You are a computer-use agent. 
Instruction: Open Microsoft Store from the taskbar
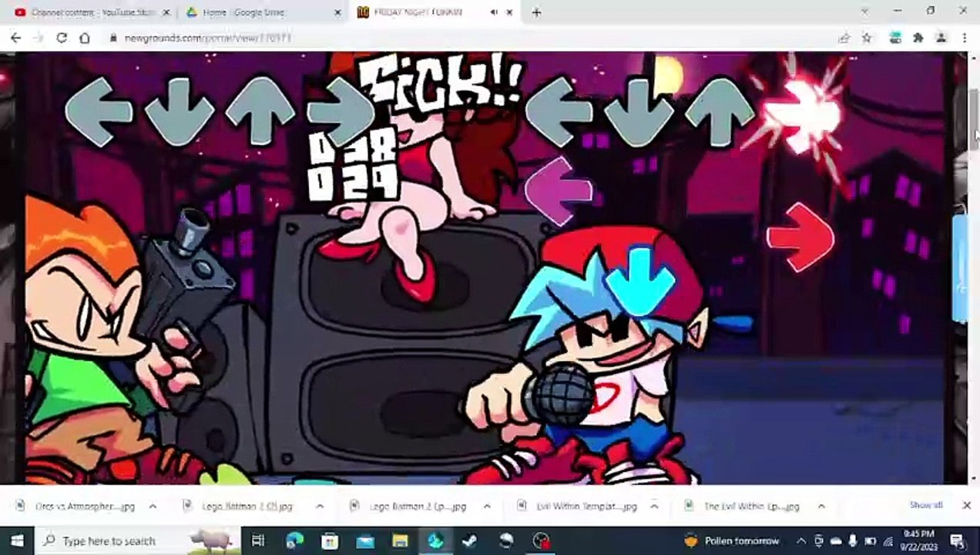pyautogui.click(x=330, y=540)
